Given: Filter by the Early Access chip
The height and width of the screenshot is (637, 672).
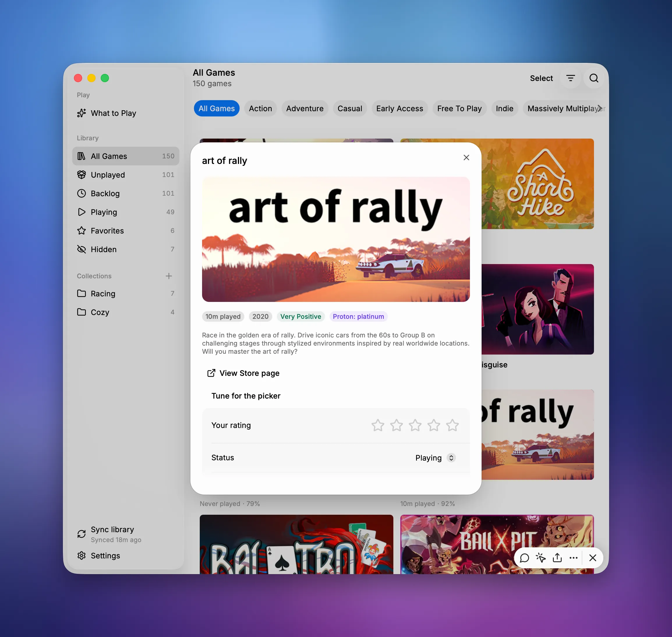Looking at the screenshot, I should tap(400, 109).
